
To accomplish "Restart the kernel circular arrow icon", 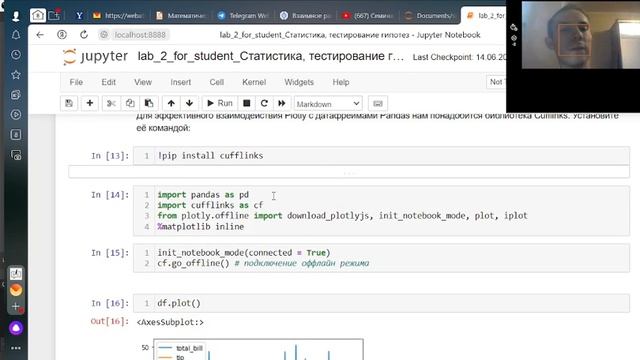I will click(x=264, y=103).
